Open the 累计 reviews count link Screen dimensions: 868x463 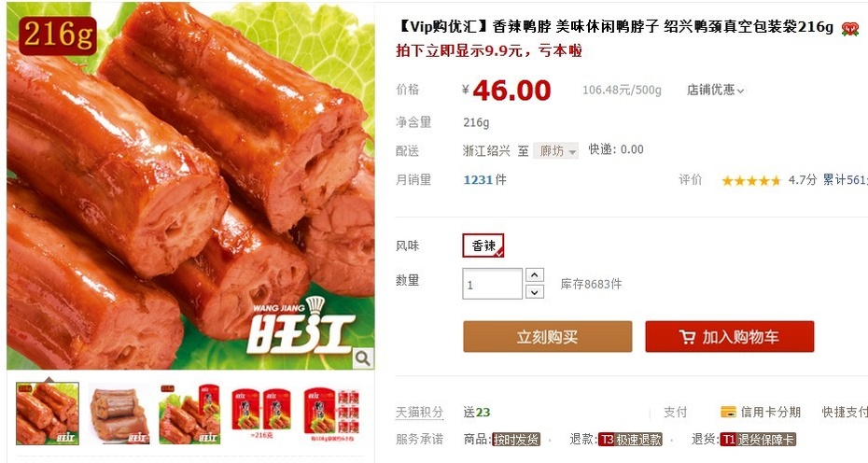[845, 179]
